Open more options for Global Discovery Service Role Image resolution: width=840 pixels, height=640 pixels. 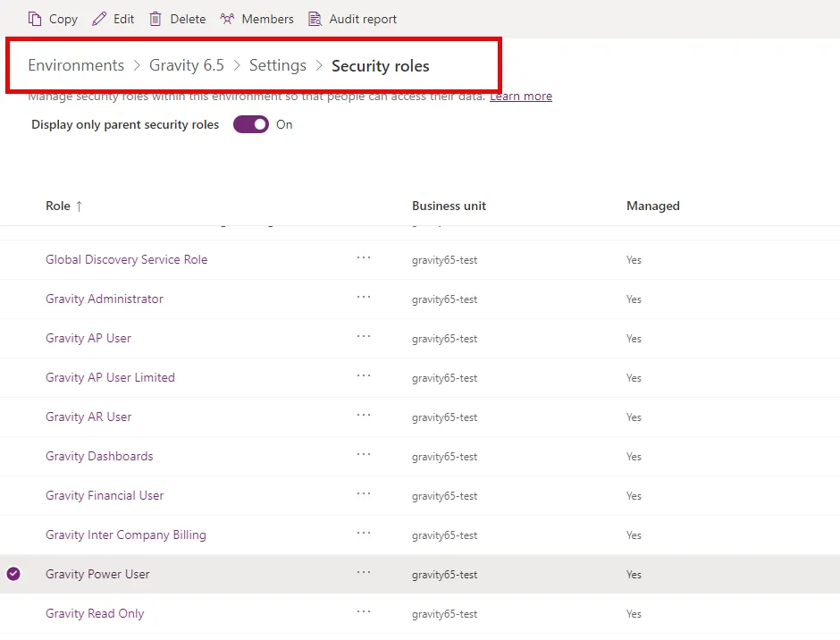(x=364, y=257)
